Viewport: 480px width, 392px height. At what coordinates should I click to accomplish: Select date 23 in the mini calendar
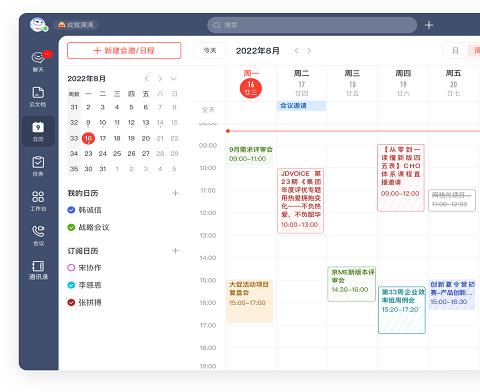point(88,154)
